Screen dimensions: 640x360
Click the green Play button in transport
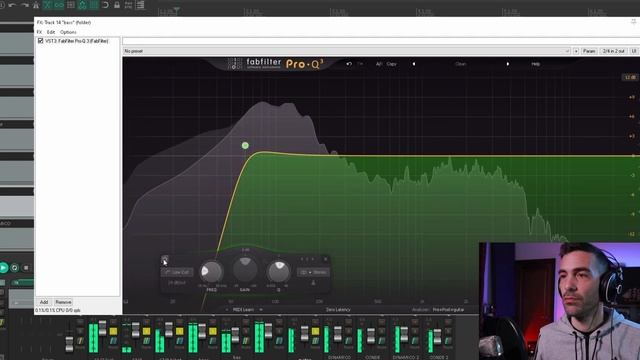(x=3, y=268)
